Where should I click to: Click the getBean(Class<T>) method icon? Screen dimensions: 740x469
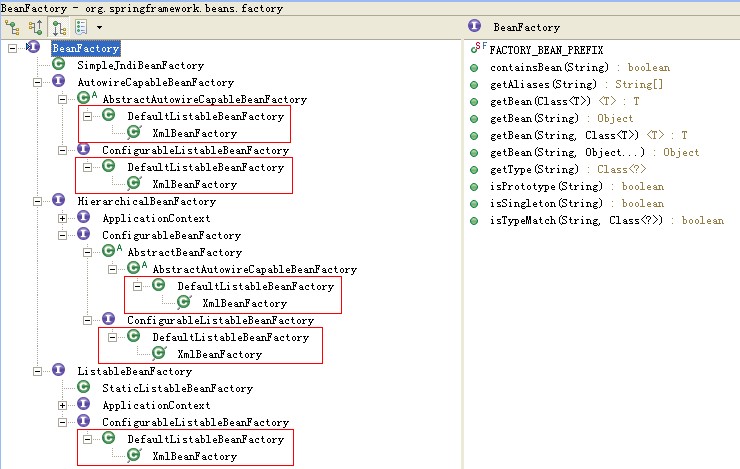pyautogui.click(x=474, y=102)
